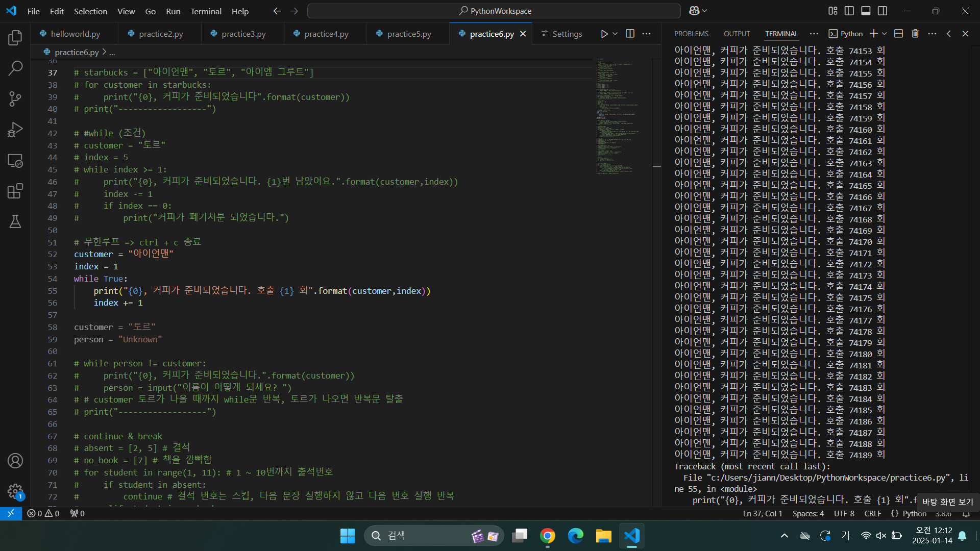Image resolution: width=980 pixels, height=551 pixels.
Task: Click the Python language mode in status bar
Action: (x=914, y=513)
